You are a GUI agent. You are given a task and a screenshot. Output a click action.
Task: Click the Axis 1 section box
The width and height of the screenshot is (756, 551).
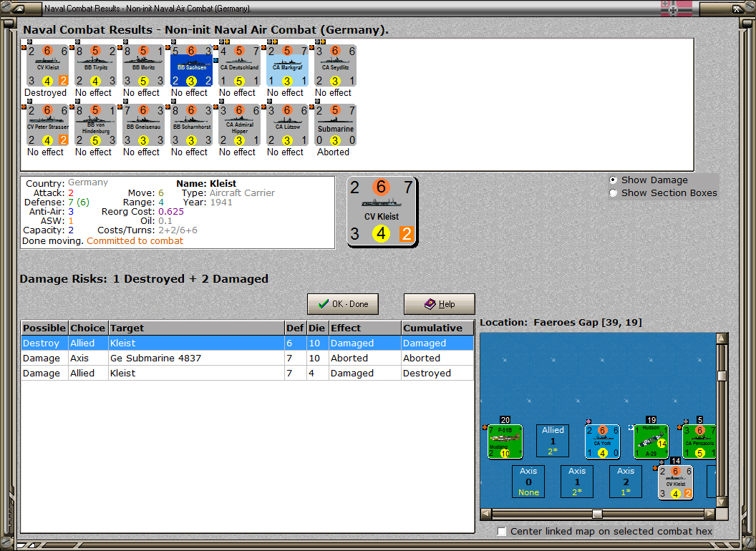point(577,481)
